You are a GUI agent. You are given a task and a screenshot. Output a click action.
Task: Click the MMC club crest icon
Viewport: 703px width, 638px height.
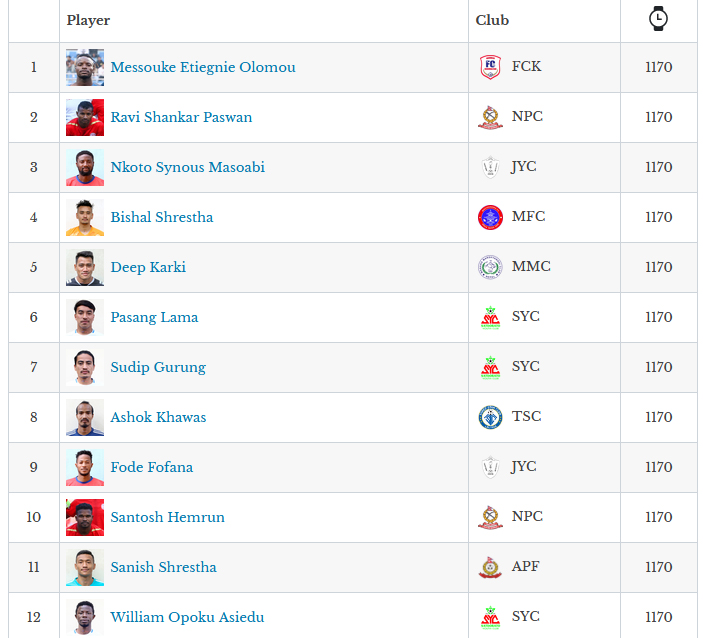click(490, 267)
